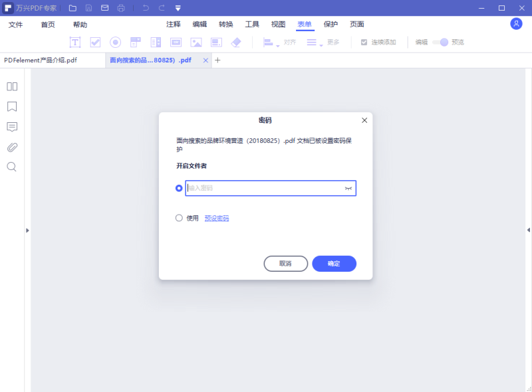The width and height of the screenshot is (532, 392).
Task: Select the 使用 preset password radio option
Action: point(179,217)
